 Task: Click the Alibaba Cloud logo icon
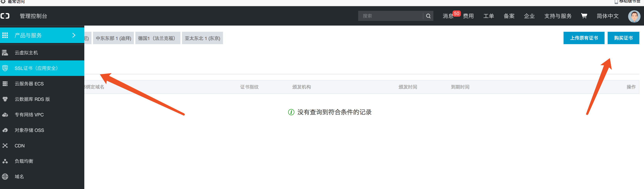point(5,16)
